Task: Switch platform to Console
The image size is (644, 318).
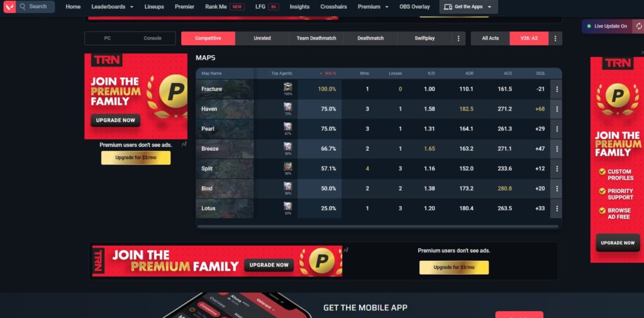Action: (152, 38)
